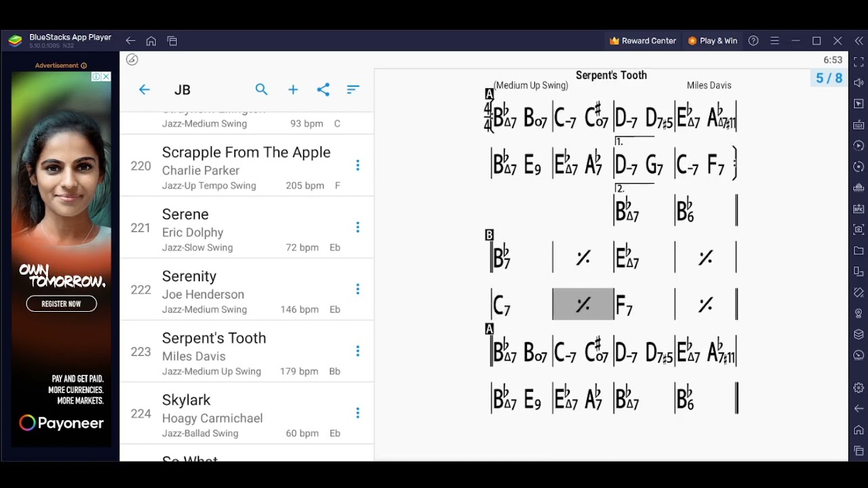Close the ad with X icon
The width and height of the screenshot is (868, 488).
pos(106,77)
